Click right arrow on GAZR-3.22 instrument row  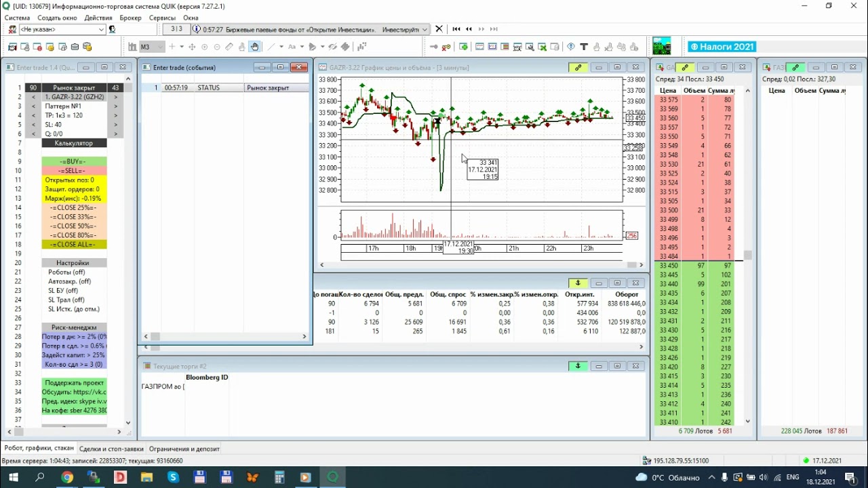[x=116, y=97]
